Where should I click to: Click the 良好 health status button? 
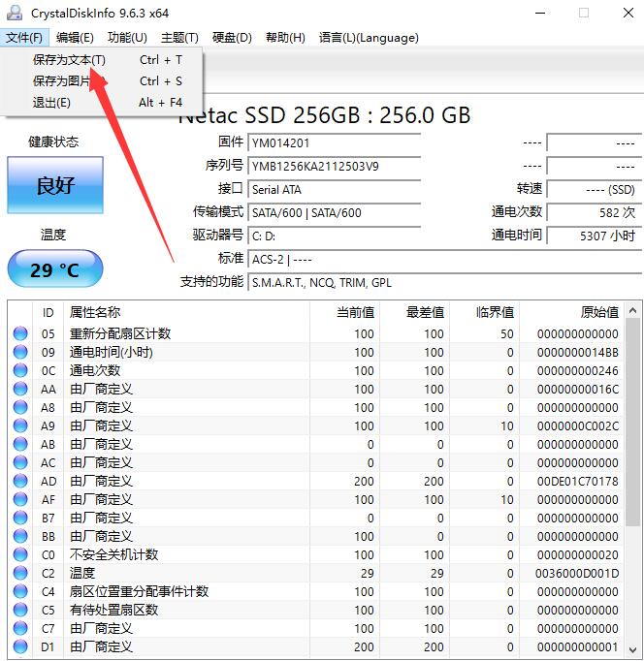(x=55, y=185)
